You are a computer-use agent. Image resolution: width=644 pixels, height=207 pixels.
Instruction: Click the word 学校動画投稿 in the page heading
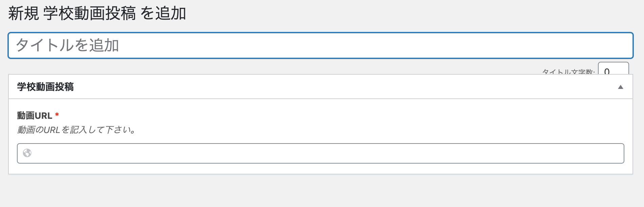pyautogui.click(x=89, y=14)
